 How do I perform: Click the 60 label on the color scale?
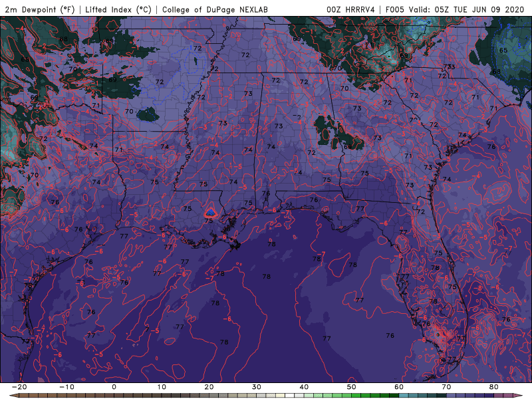[399, 387]
